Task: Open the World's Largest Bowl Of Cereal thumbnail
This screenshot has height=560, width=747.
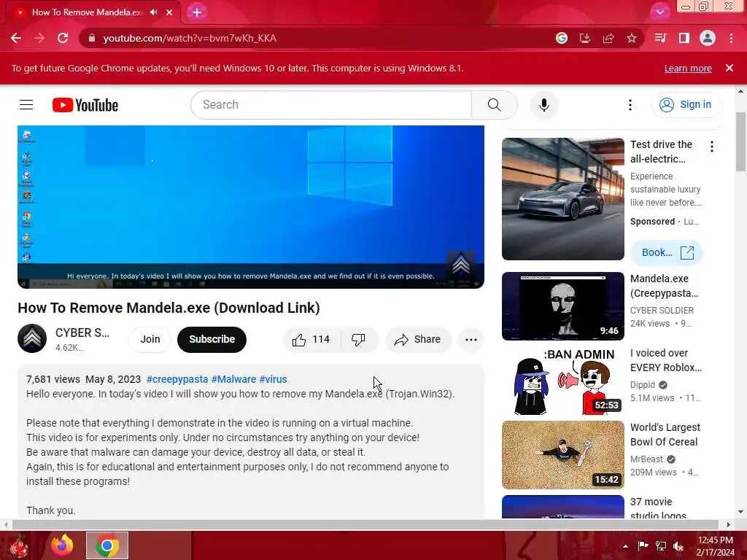Action: coord(562,455)
